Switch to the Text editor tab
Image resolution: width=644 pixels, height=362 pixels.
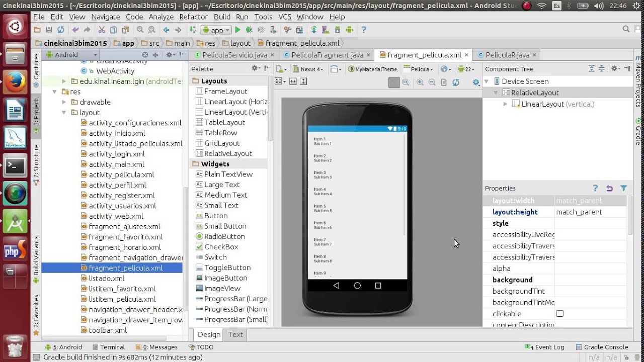coord(235,334)
